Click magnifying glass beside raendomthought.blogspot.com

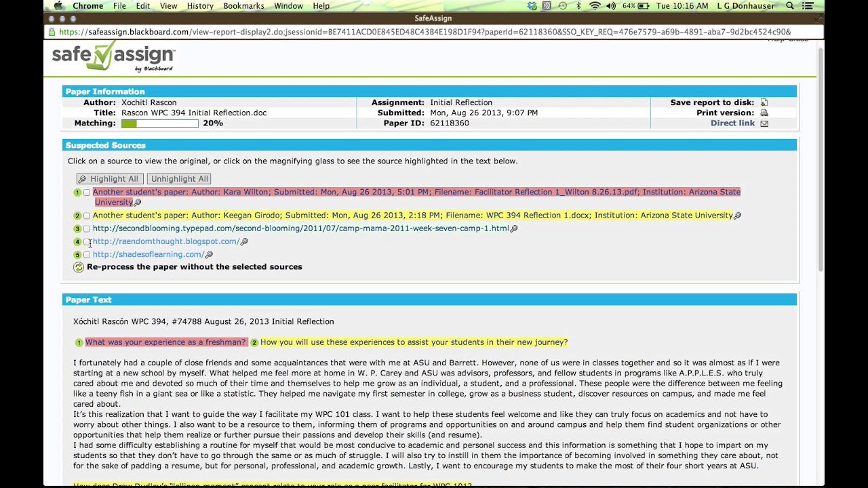(x=245, y=241)
